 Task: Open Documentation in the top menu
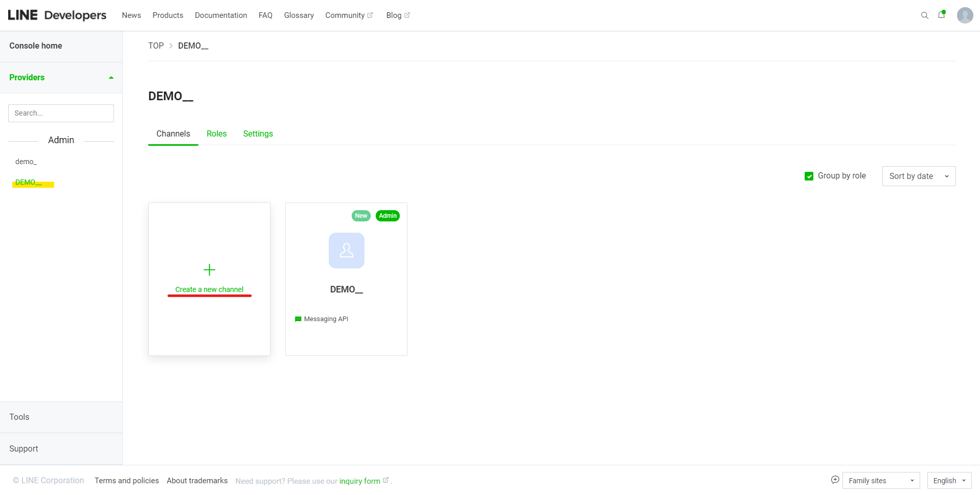(x=221, y=15)
